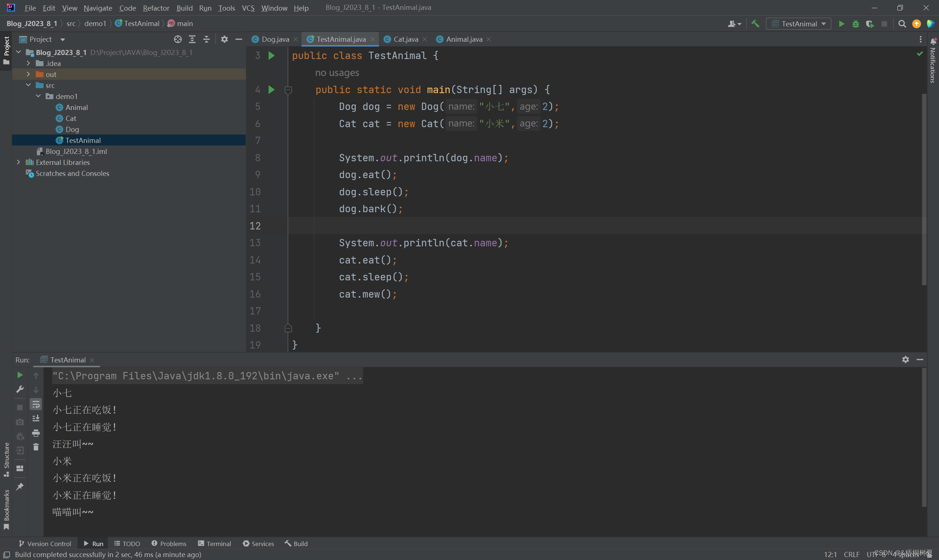Toggle Scroll to End in console
This screenshot has height=560, width=939.
[x=36, y=419]
